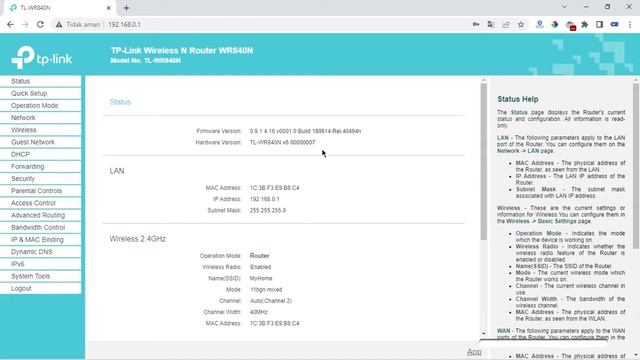Viewport: 640px width, 360px height.
Task: Click subnet mask 255.255.255.0 value
Action: (x=268, y=211)
